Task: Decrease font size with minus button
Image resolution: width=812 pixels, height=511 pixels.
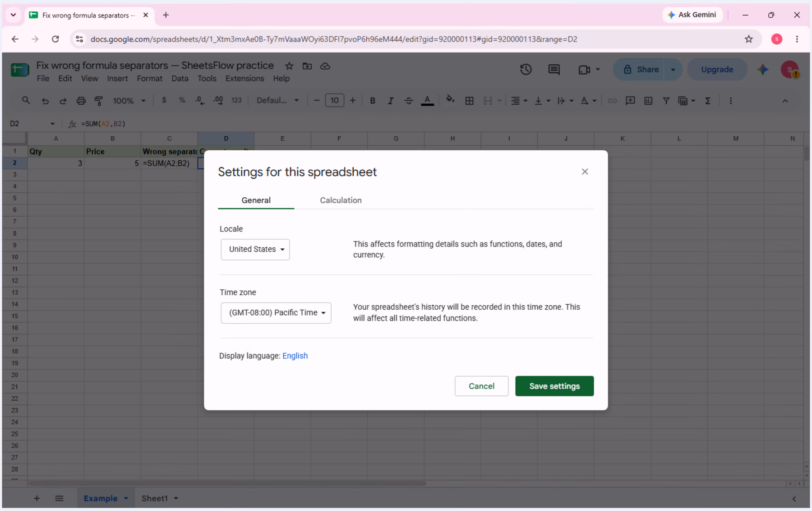Action: tap(316, 100)
